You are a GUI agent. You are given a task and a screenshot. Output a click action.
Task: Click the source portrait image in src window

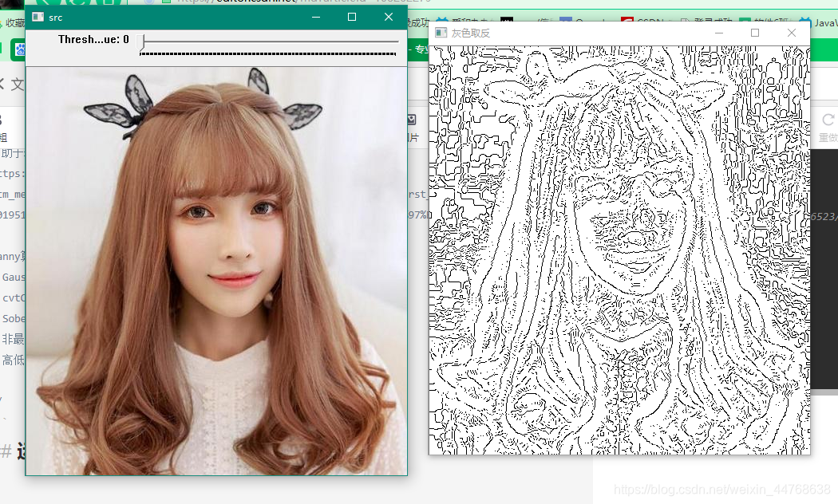pyautogui.click(x=216, y=270)
